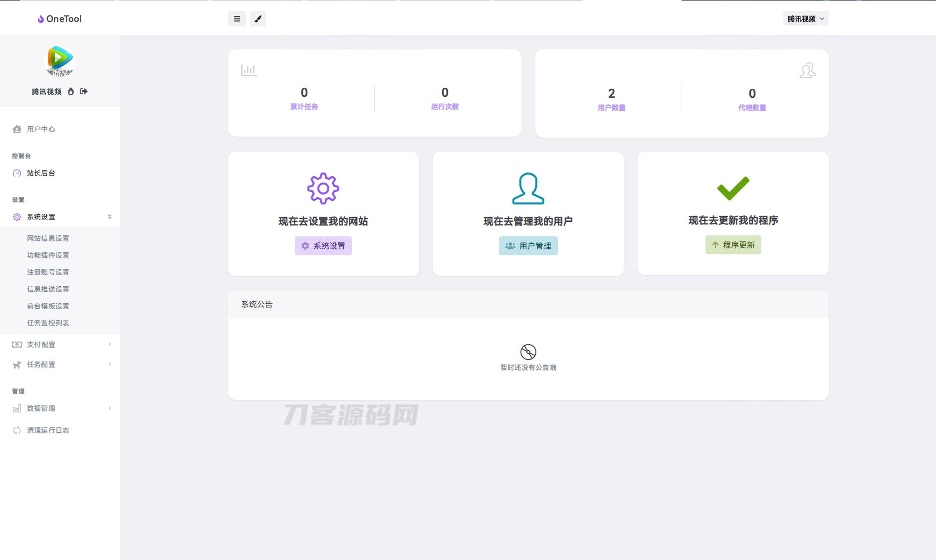
Task: Click the no-announcement disc icon in 系统公告
Action: click(x=528, y=352)
